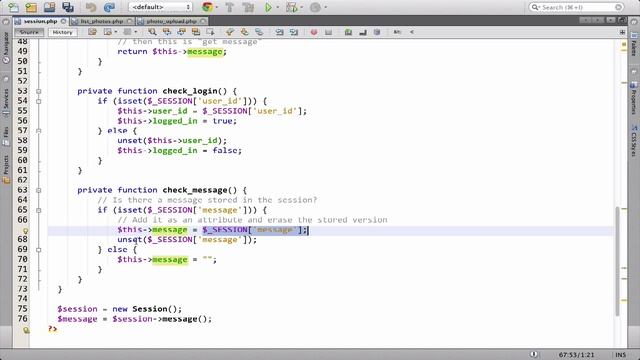Image resolution: width=640 pixels, height=360 pixels.
Task: Switch to the list_photos.php tab
Action: 102,21
